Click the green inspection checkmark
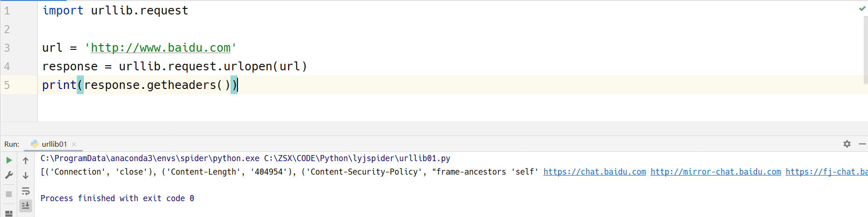 pos(862,9)
